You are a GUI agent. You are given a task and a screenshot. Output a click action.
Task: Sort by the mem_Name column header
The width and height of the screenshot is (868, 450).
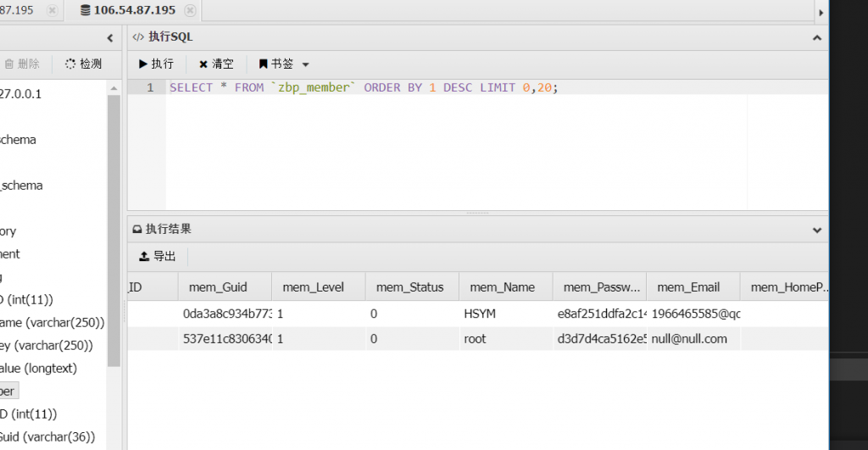(502, 287)
